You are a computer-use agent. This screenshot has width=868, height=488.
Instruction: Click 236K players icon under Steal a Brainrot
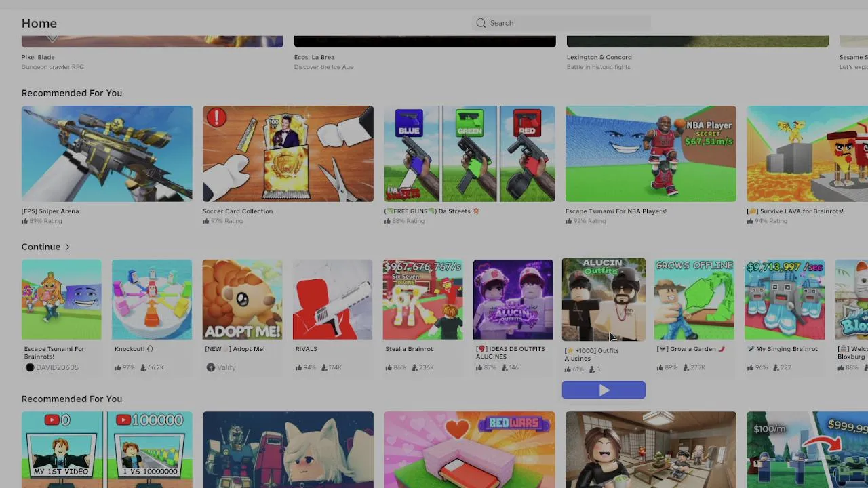(x=414, y=367)
